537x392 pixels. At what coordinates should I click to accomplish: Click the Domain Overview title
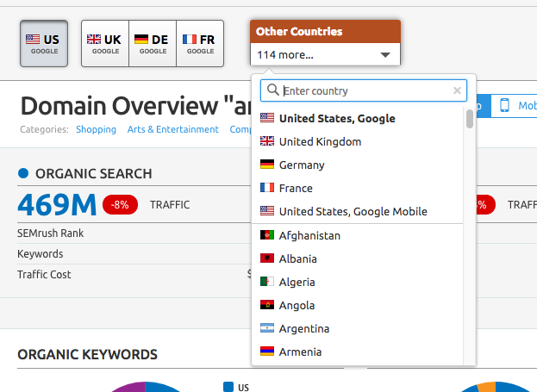pyautogui.click(x=135, y=105)
